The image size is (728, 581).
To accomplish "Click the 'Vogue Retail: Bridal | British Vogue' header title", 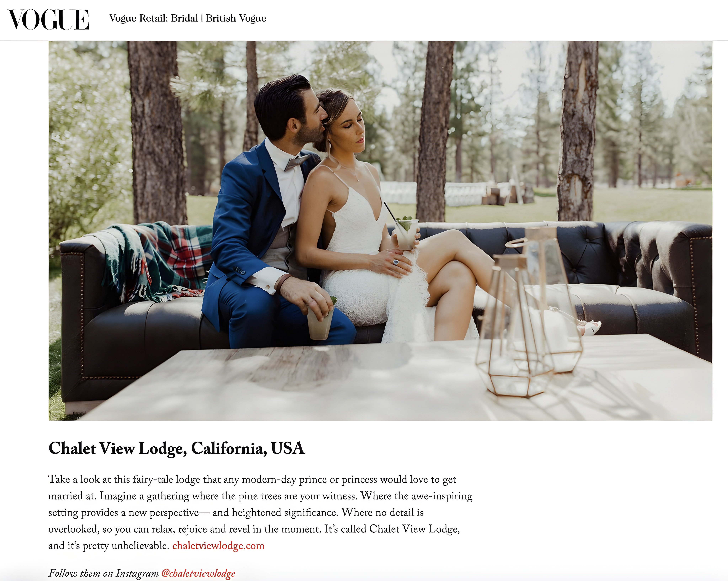I will tap(188, 18).
